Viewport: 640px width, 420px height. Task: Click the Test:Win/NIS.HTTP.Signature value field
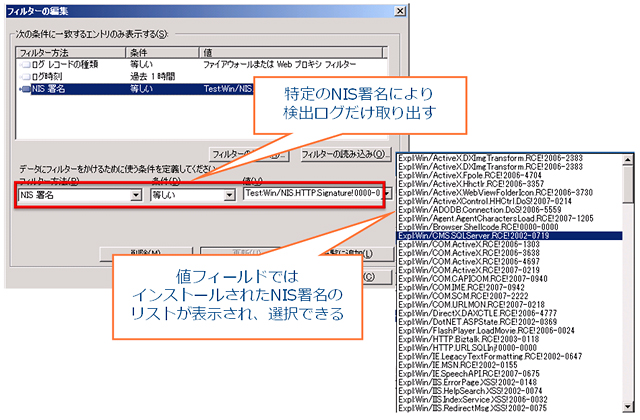pos(310,195)
